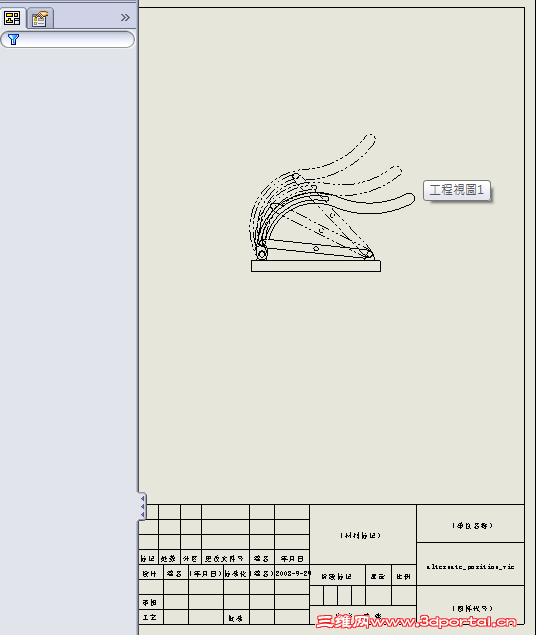The image size is (536, 635).
Task: Collapse the side panel using the splitter handle
Action: [x=142, y=506]
